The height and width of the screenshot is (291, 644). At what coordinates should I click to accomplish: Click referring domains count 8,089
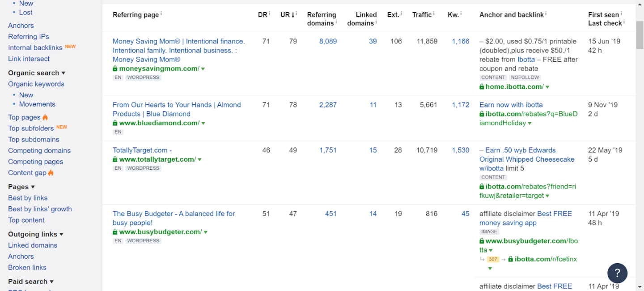(x=328, y=41)
